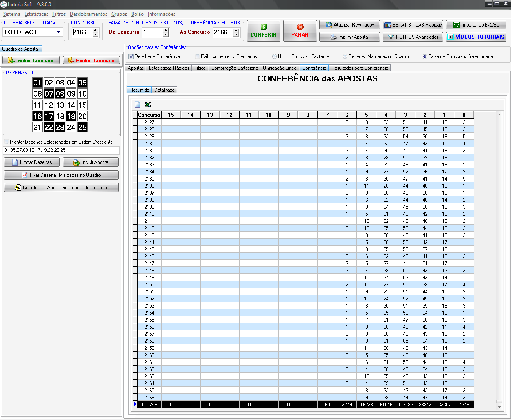Click the selected dezenas text field
This screenshot has width=511, height=420.
61,150
